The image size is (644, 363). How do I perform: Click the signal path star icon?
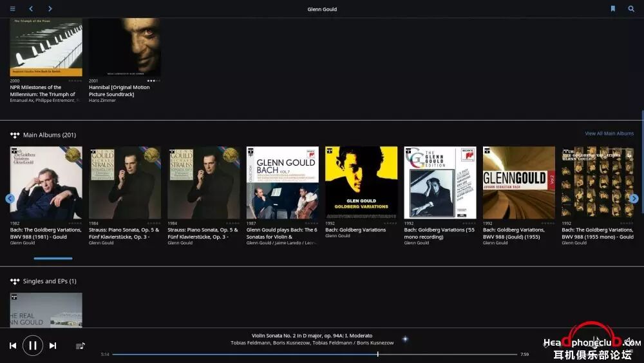405,339
